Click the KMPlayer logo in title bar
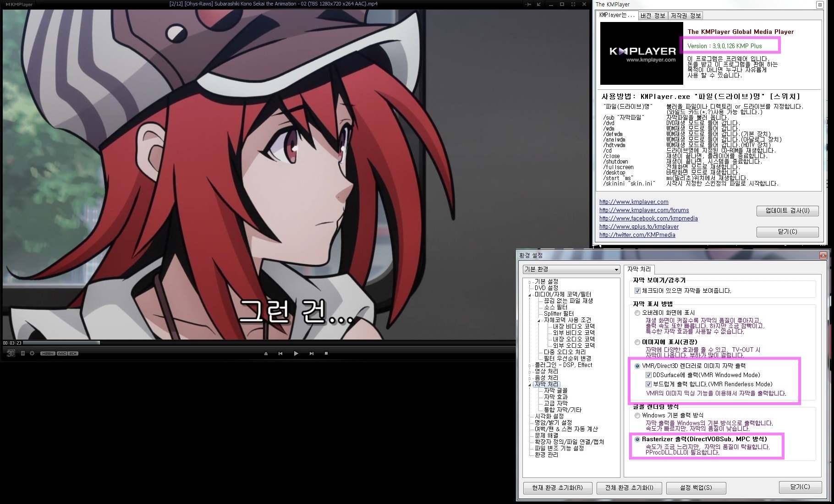This screenshot has height=504, width=834. click(x=19, y=4)
